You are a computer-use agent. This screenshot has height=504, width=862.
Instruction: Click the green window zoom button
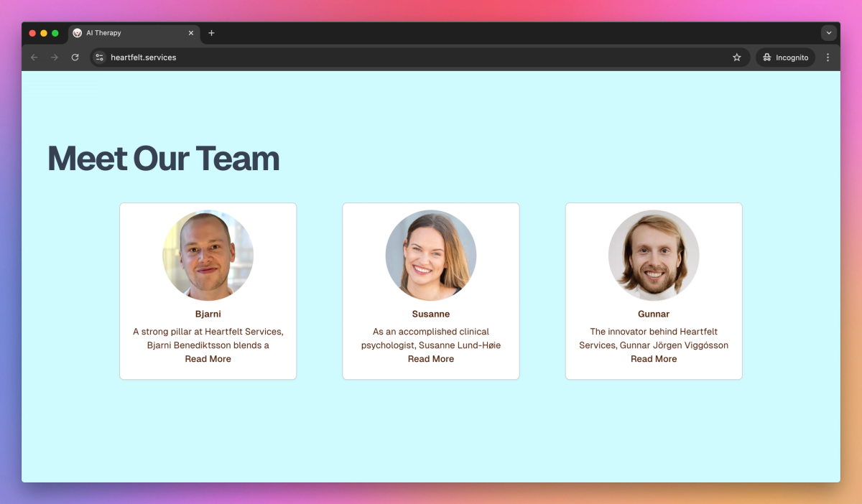click(x=55, y=33)
